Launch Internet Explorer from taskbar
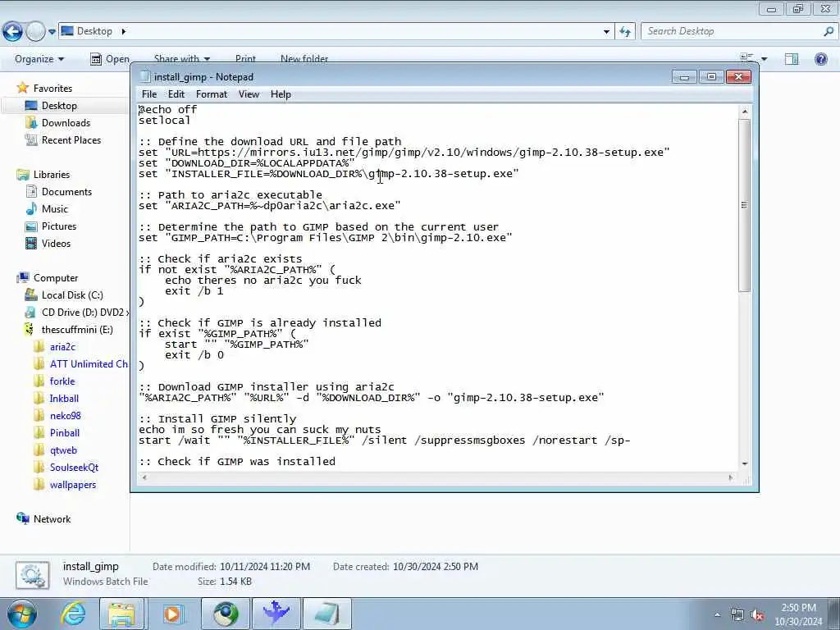This screenshot has width=840, height=630. 73,614
